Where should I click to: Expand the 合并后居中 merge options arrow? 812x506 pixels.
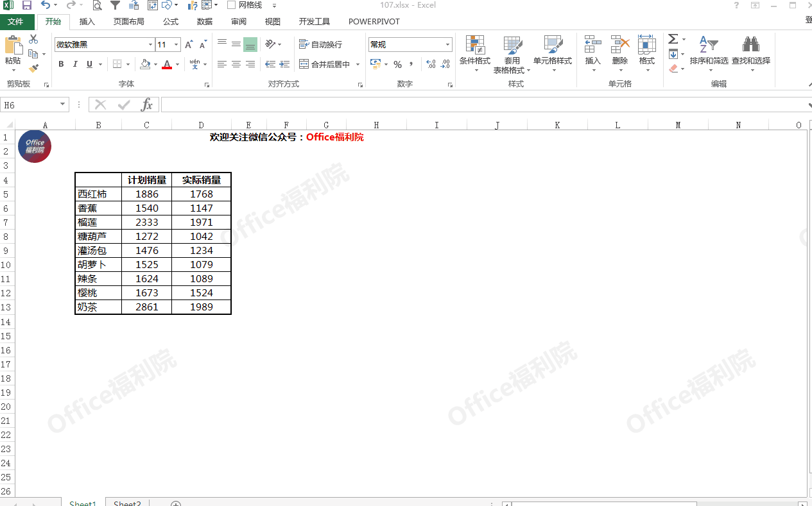point(356,64)
